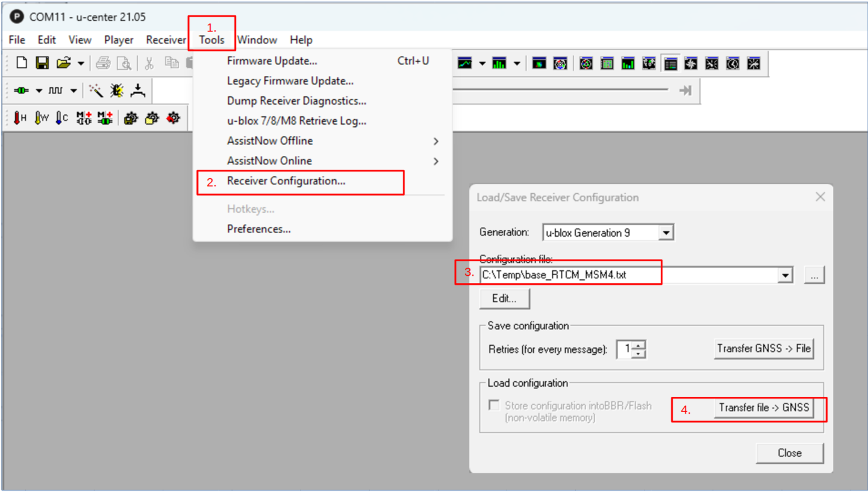Increase Retries using the stepper arrow
This screenshot has width=868, height=492.
[x=638, y=345]
